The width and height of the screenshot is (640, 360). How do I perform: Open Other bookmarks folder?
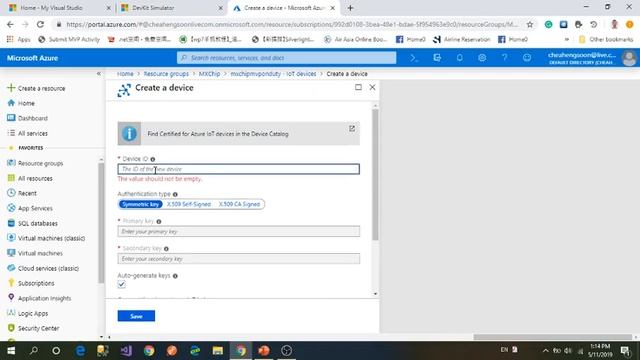606,39
